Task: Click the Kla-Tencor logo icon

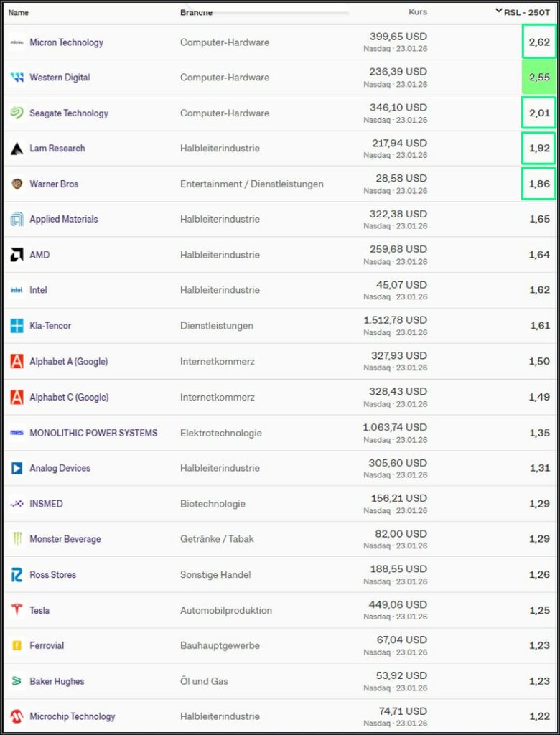Action: (17, 326)
